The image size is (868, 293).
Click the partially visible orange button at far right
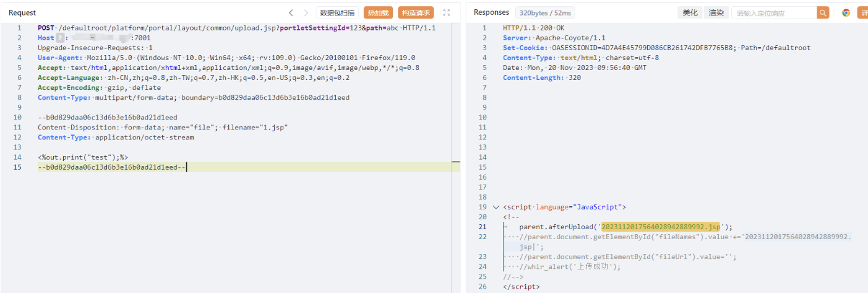pos(862,12)
